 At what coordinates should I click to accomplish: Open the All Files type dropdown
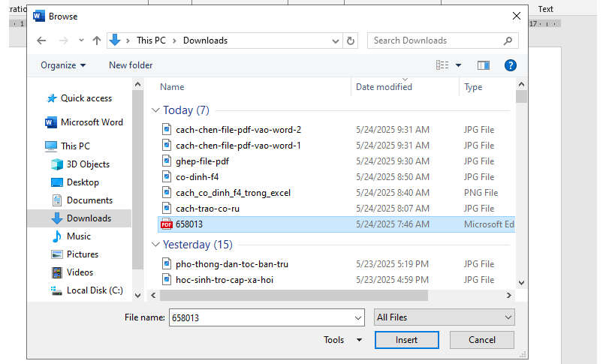click(445, 317)
